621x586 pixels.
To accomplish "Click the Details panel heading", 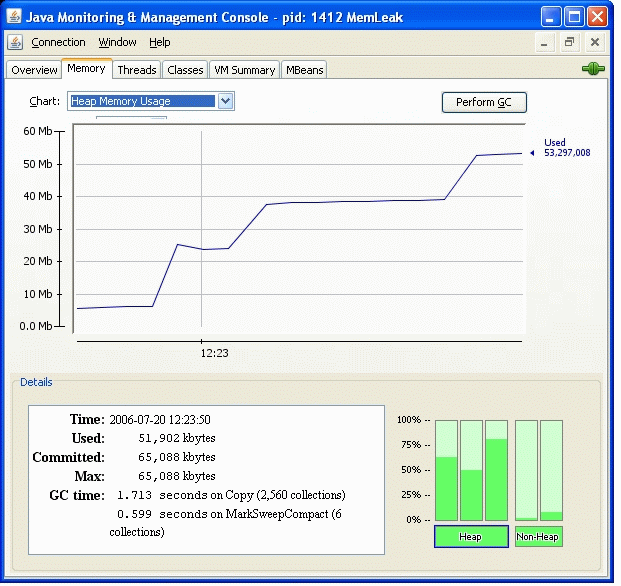I will point(36,382).
